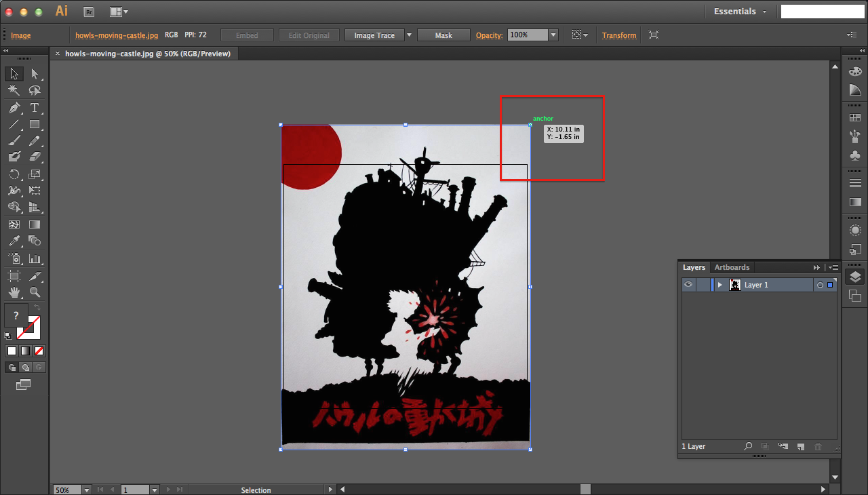Open Layers panel flyout menu
Image resolution: width=868 pixels, height=495 pixels.
pos(833,267)
